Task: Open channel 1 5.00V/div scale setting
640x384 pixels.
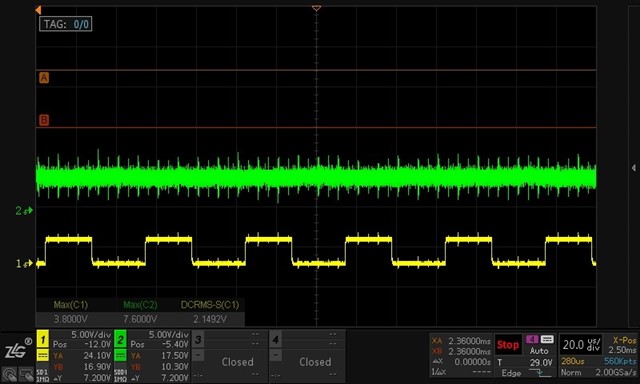Action: coord(91,335)
